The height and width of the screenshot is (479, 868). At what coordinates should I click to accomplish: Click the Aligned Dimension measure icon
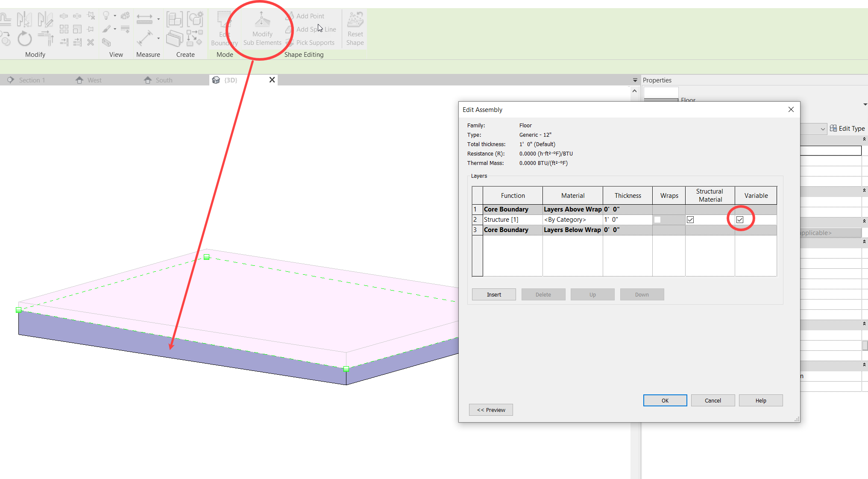[x=145, y=38]
